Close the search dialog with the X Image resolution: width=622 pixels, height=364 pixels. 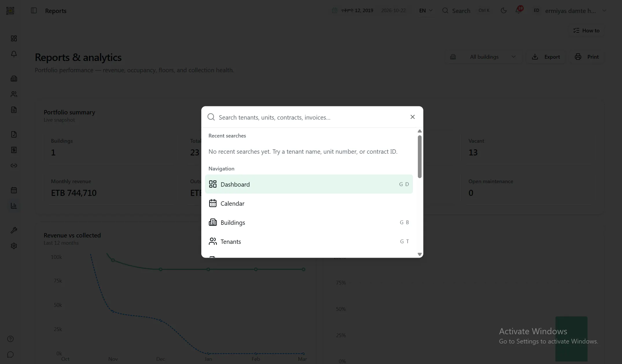[x=412, y=117]
